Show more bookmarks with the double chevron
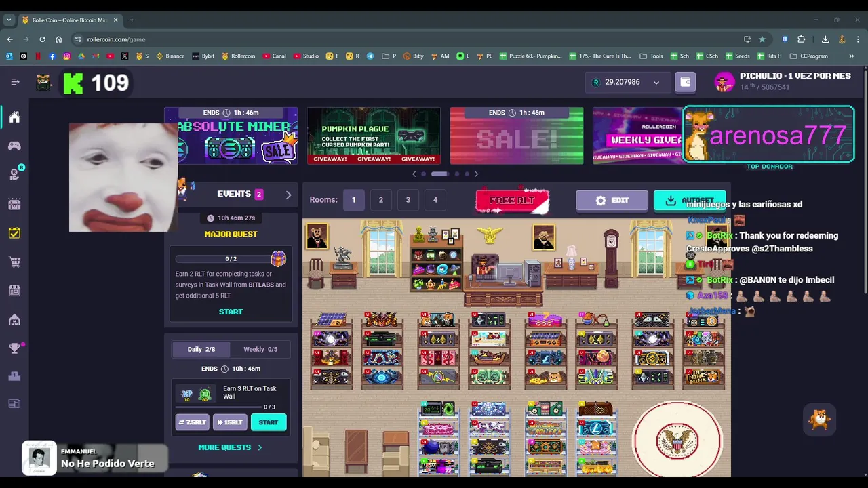 pos(852,56)
